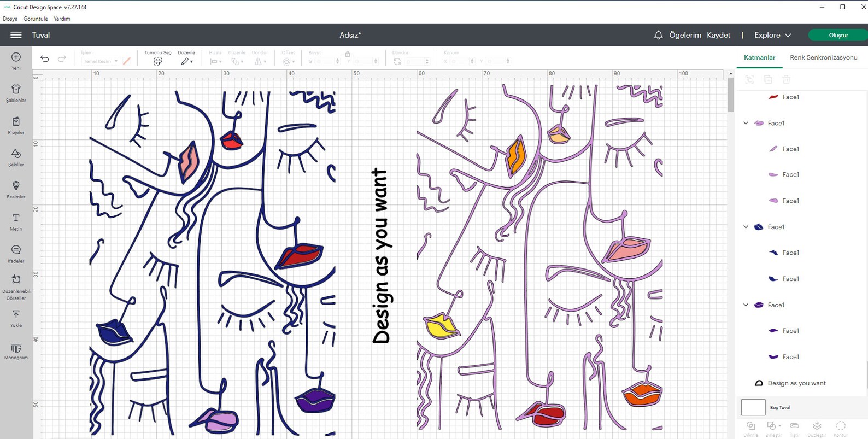Open the Dosya menu

[10, 19]
